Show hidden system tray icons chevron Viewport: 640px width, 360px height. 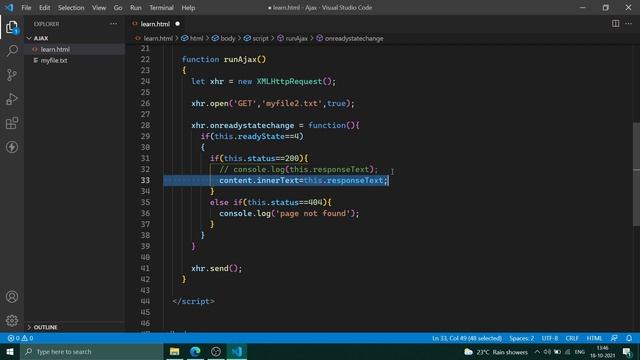537,352
